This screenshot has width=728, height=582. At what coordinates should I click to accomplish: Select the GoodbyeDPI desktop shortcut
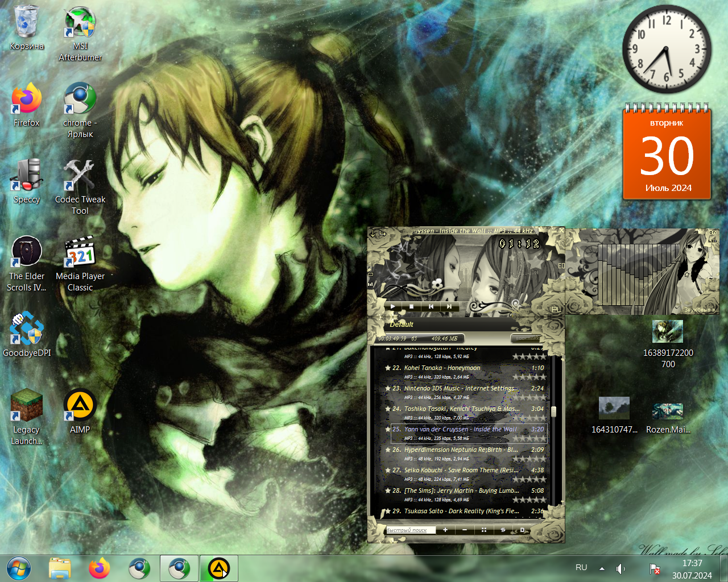pos(27,335)
